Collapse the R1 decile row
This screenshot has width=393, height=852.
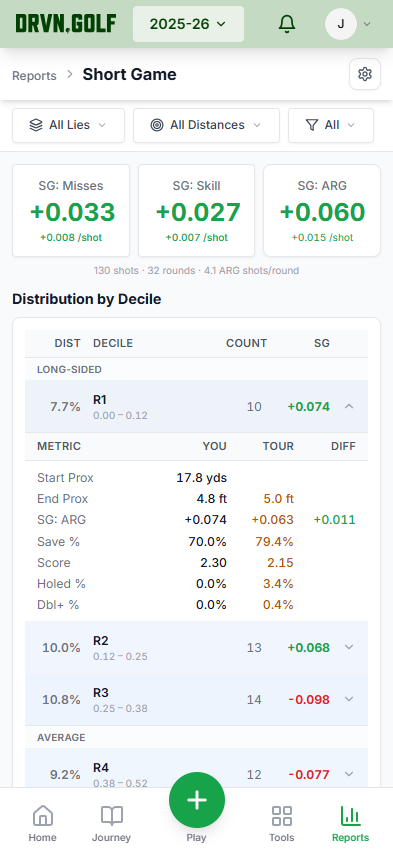196,406
